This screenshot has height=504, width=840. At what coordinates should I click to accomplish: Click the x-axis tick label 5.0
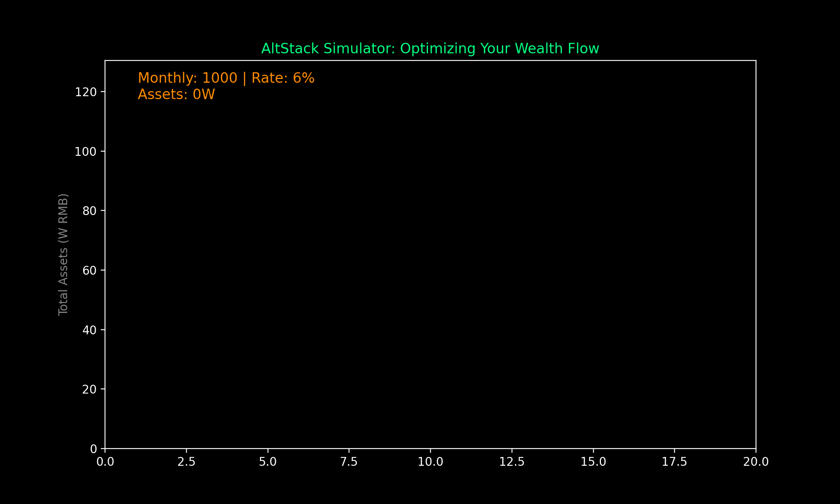tap(268, 462)
